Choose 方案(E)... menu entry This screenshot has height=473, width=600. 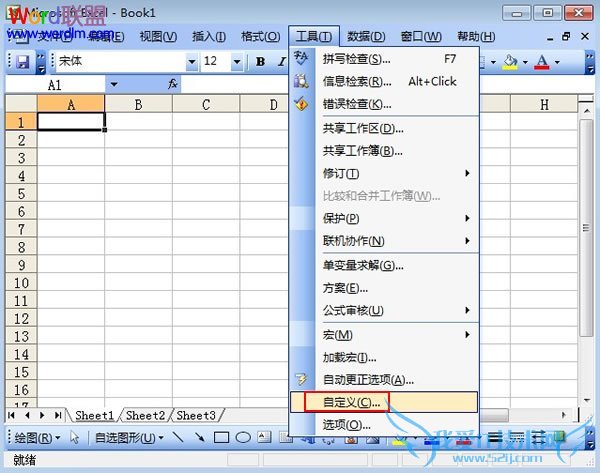click(x=384, y=287)
